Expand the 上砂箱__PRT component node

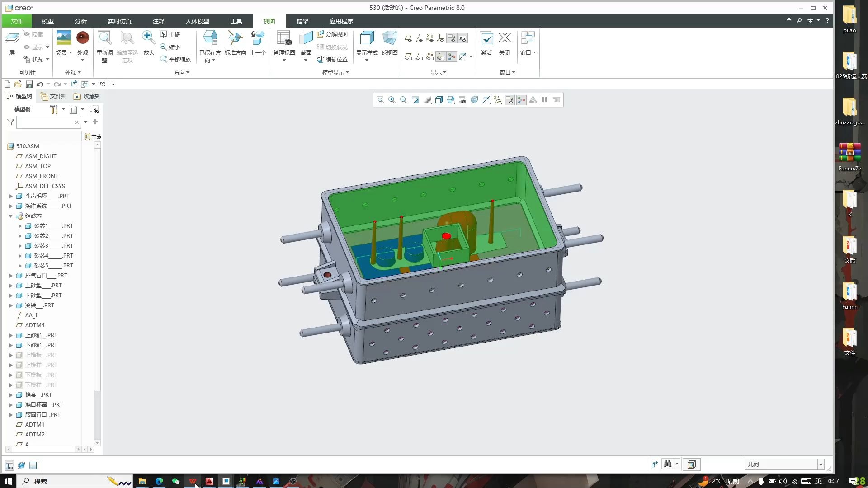pos(11,335)
